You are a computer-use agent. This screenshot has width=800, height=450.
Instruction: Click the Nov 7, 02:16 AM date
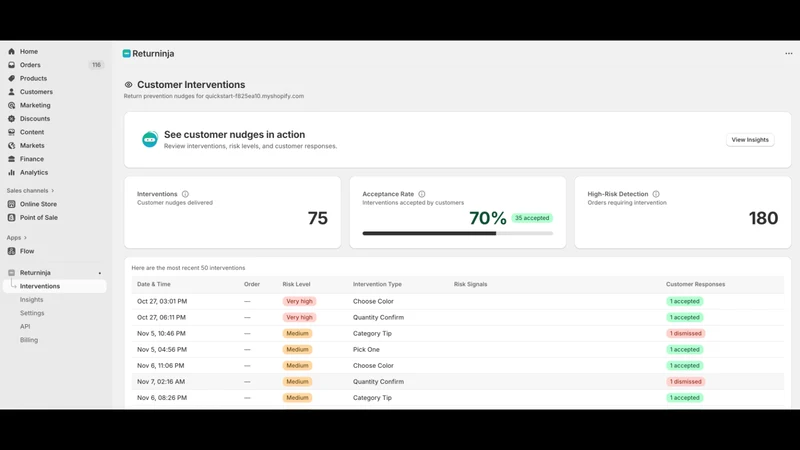pos(161,382)
